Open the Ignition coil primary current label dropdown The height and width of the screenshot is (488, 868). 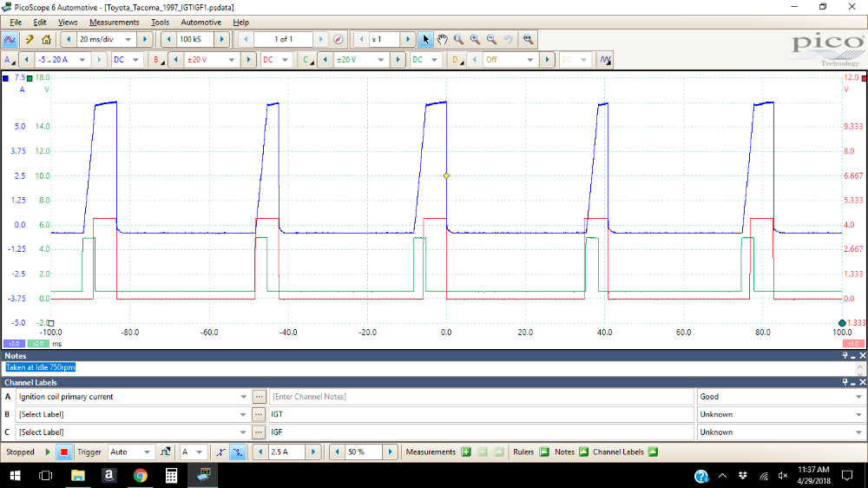point(243,397)
